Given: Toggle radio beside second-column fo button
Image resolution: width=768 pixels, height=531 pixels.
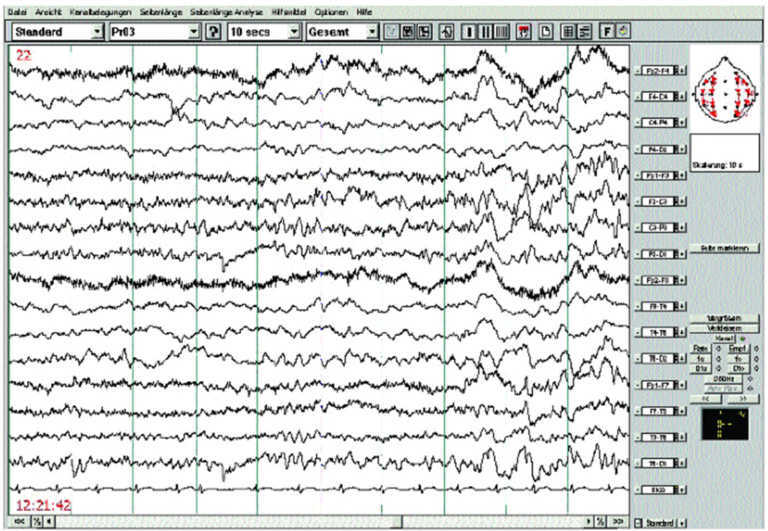Looking at the screenshot, I should (756, 359).
